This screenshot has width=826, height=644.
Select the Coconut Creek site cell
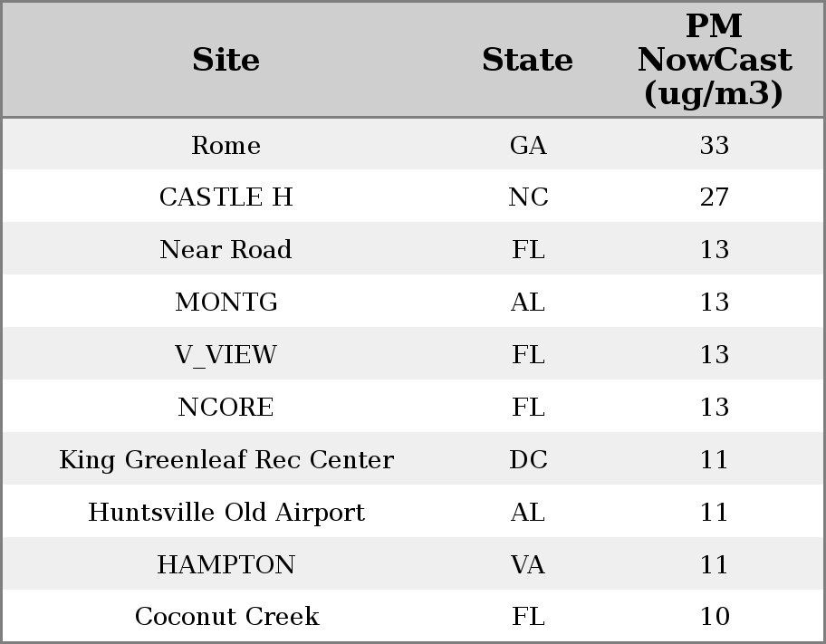coord(226,617)
